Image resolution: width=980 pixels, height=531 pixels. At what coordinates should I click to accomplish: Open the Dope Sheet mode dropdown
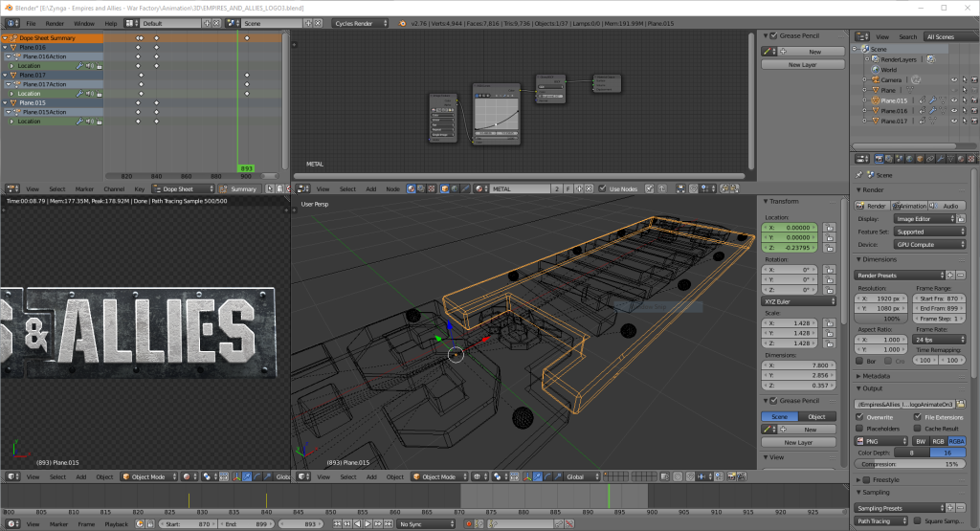(183, 188)
